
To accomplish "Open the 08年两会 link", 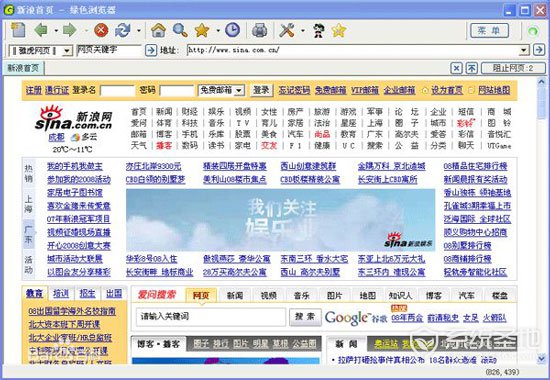I will point(407,318).
